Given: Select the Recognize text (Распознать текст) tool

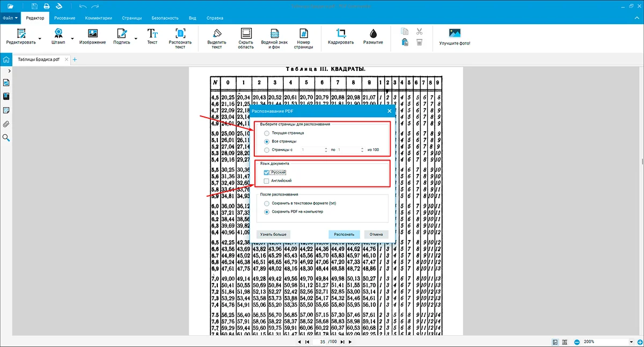Looking at the screenshot, I should [x=180, y=33].
